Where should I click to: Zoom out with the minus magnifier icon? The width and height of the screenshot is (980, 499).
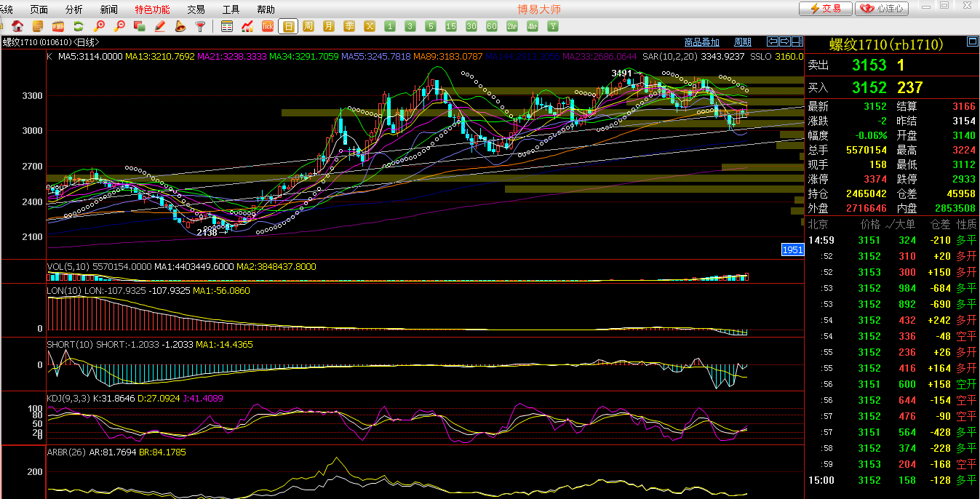click(x=119, y=26)
